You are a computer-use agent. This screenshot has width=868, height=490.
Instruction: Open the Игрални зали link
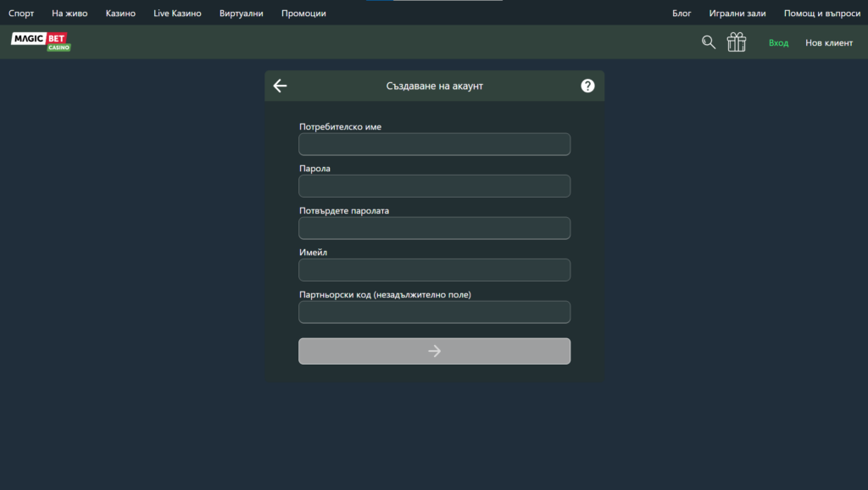[x=737, y=14]
